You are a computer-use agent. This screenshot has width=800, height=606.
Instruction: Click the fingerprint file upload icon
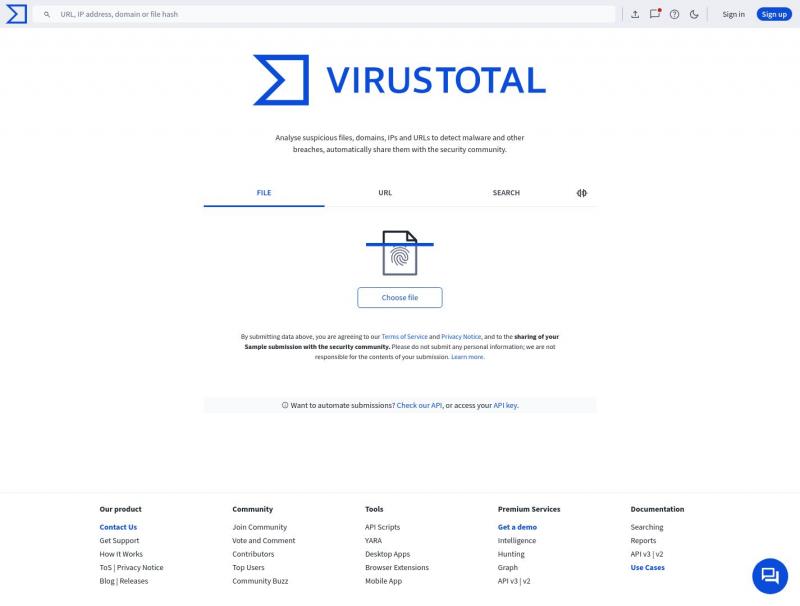[400, 253]
